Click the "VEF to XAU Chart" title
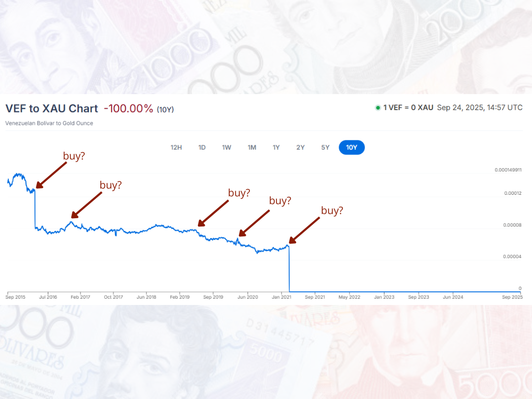532x399 pixels. click(x=51, y=109)
